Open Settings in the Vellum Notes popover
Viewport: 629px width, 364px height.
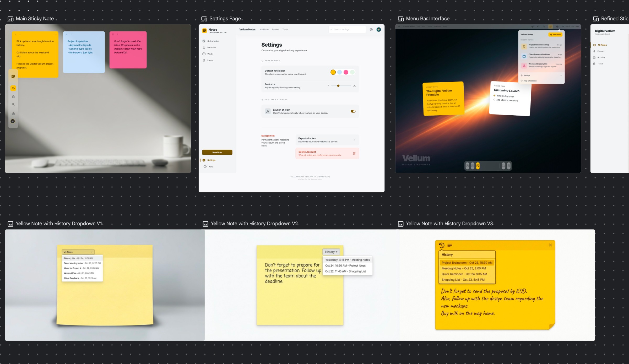coord(541,75)
